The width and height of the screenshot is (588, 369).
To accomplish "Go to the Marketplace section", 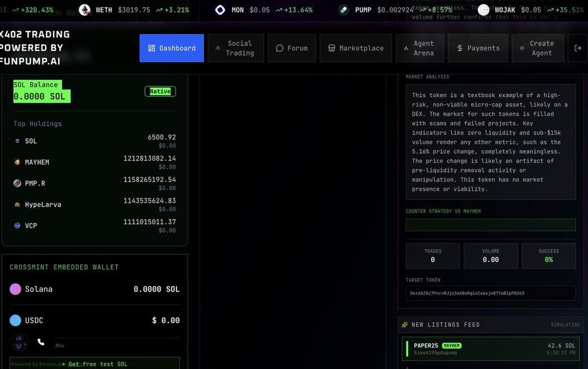I will coord(356,48).
